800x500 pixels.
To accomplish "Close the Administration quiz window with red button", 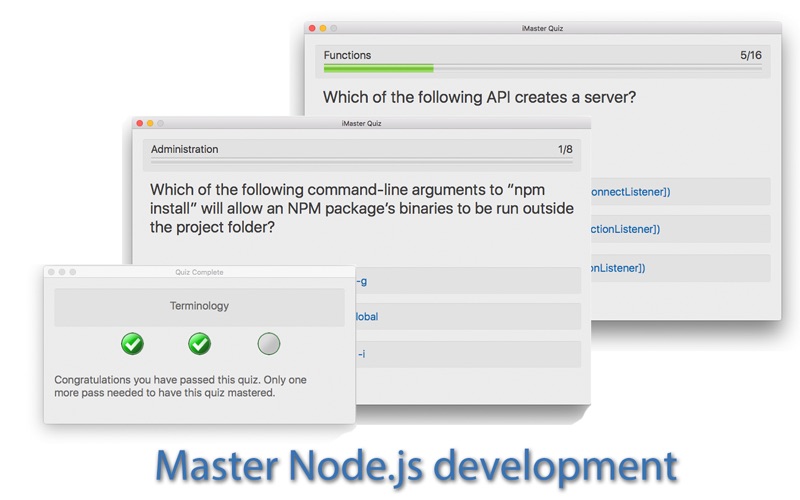I will coord(140,123).
